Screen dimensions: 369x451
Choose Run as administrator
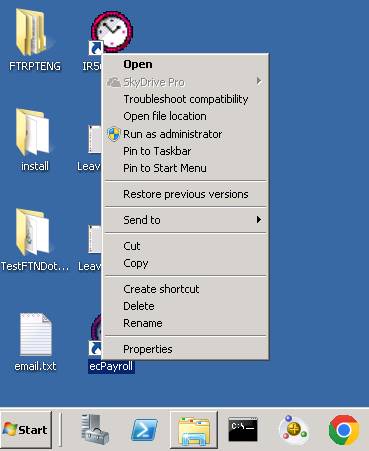(x=185, y=134)
